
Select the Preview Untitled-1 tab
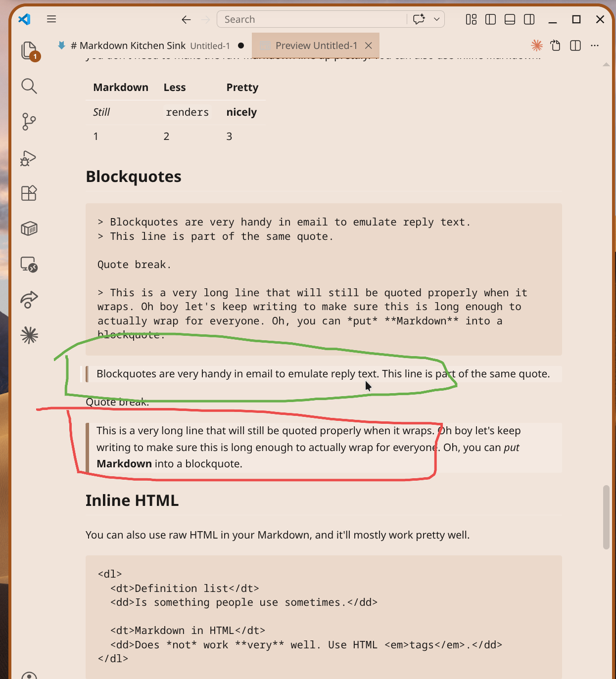point(316,45)
